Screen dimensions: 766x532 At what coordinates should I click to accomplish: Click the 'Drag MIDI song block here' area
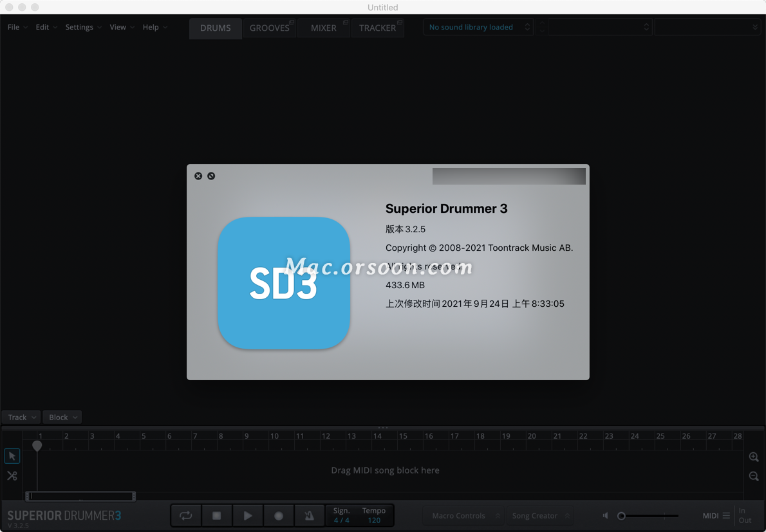[385, 470]
